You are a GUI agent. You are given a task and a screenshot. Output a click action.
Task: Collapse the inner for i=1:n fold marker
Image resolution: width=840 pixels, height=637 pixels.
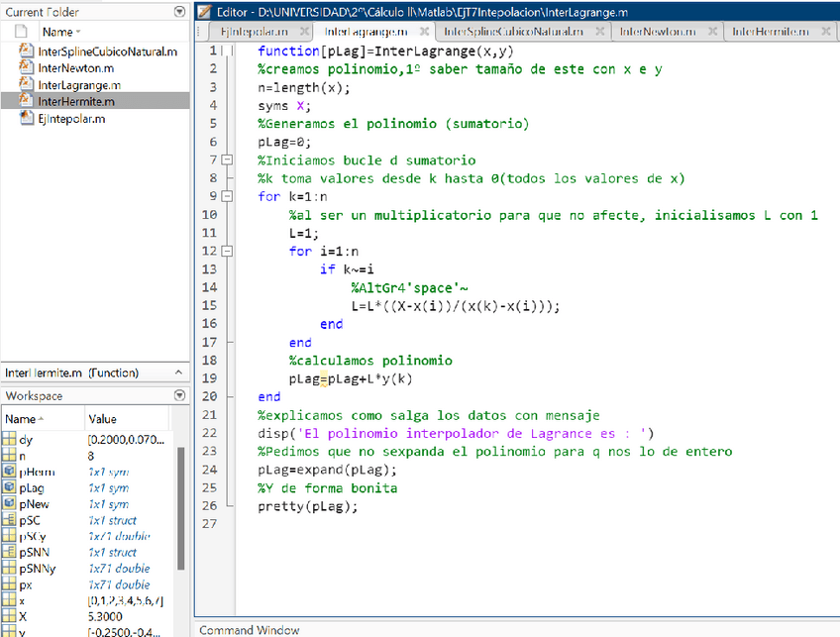(227, 252)
